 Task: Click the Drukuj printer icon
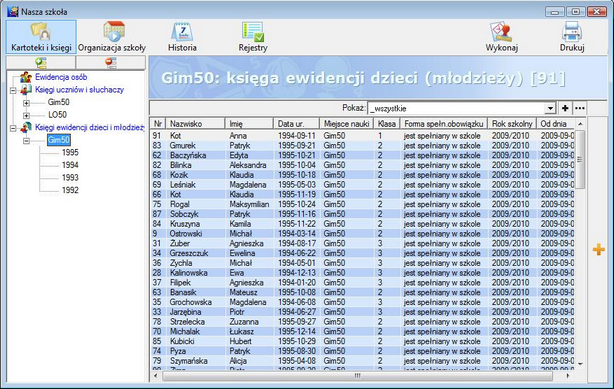572,32
